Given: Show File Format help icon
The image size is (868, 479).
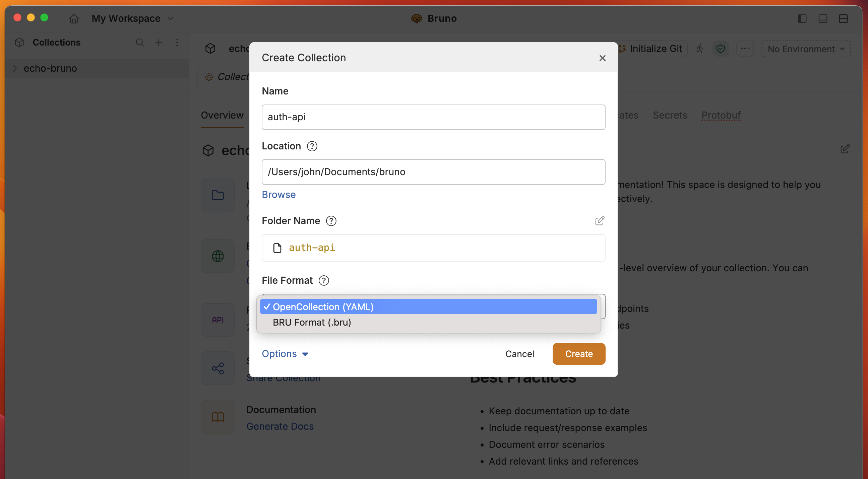Looking at the screenshot, I should click(x=324, y=280).
